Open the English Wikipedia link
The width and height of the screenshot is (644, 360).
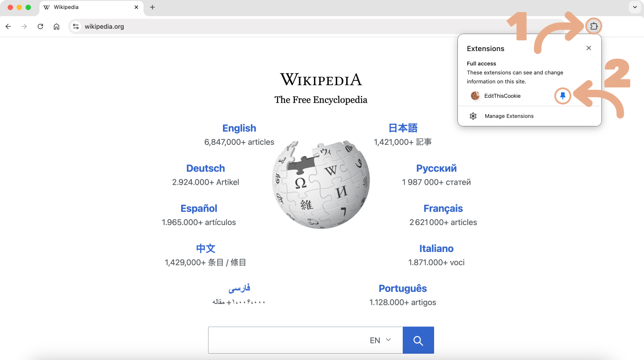pyautogui.click(x=239, y=128)
